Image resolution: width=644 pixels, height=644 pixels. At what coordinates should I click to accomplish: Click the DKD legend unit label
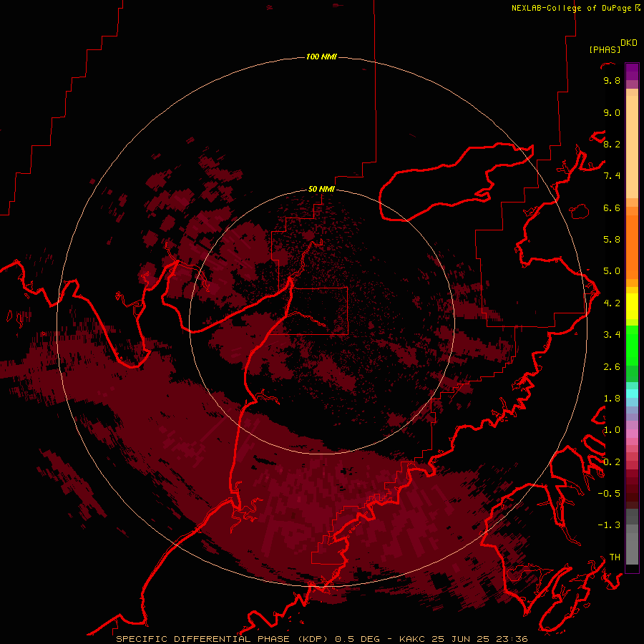pyautogui.click(x=629, y=43)
